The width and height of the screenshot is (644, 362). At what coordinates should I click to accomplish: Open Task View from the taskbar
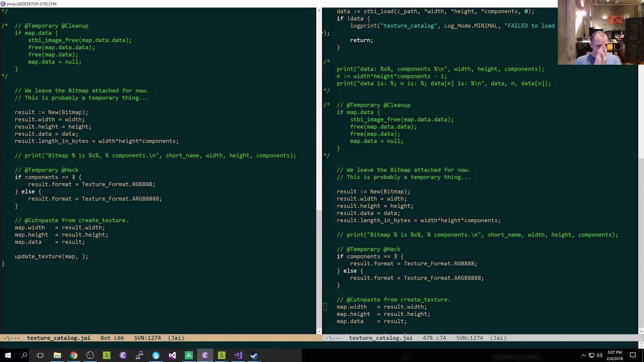(x=40, y=355)
